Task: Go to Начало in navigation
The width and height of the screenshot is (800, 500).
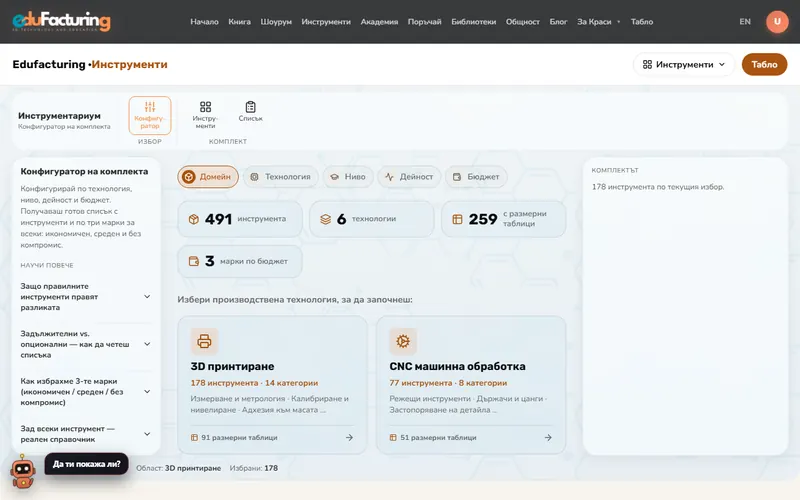Action: (204, 21)
